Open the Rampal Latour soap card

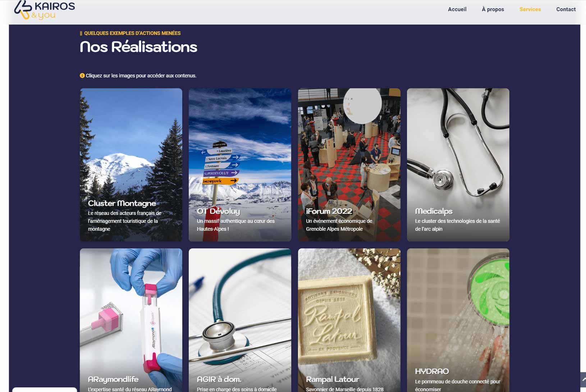point(349,320)
